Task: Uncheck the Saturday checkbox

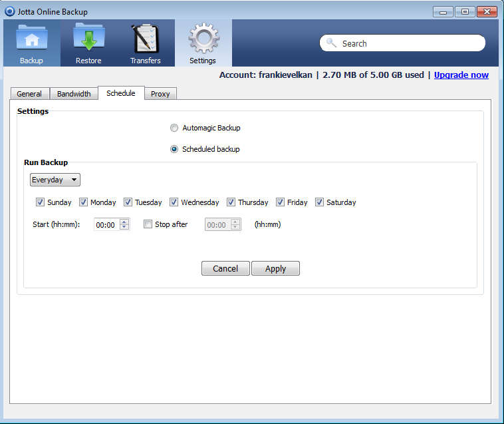Action: [319, 202]
